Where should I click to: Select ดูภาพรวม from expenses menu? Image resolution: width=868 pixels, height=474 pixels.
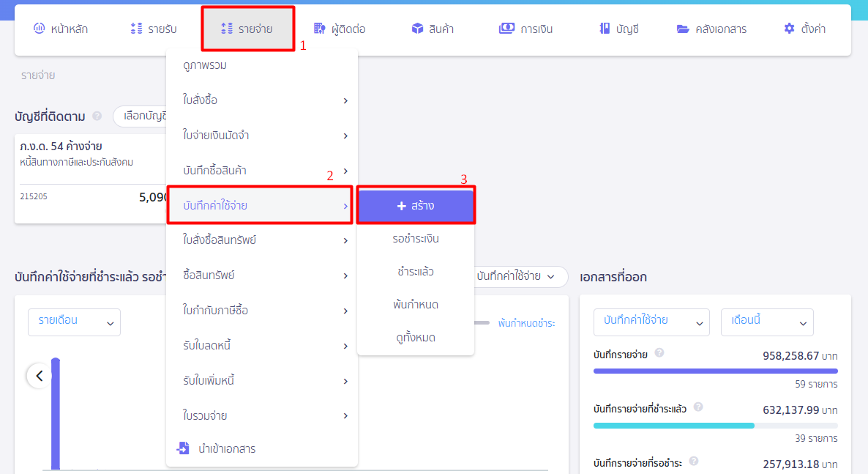(205, 65)
